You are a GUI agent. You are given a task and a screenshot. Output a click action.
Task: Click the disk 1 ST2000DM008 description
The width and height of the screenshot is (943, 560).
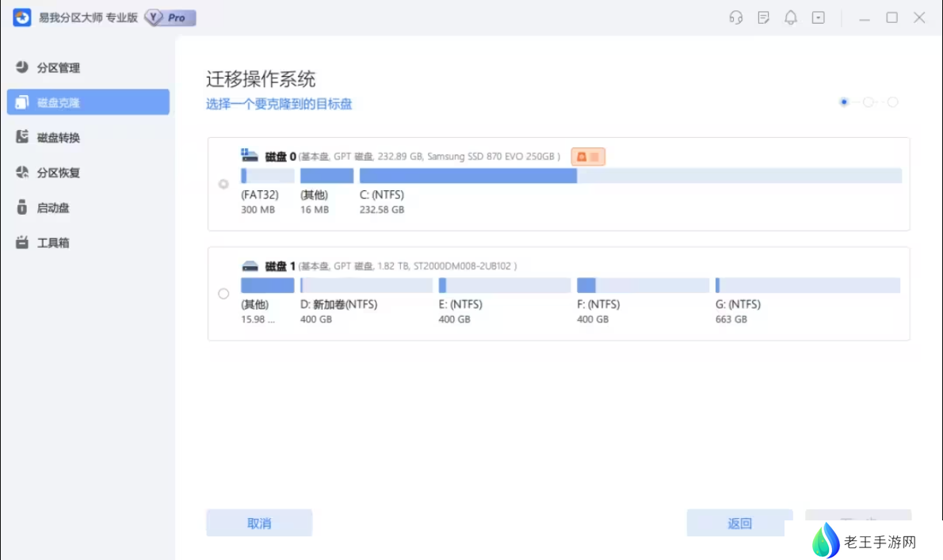click(x=407, y=265)
